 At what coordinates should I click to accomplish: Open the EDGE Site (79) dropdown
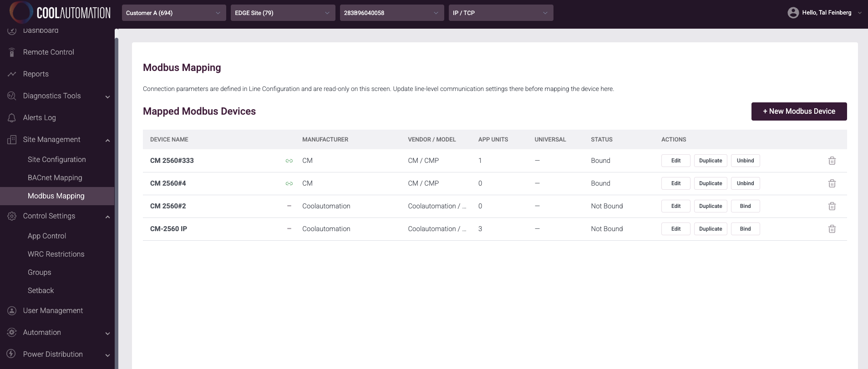(283, 13)
